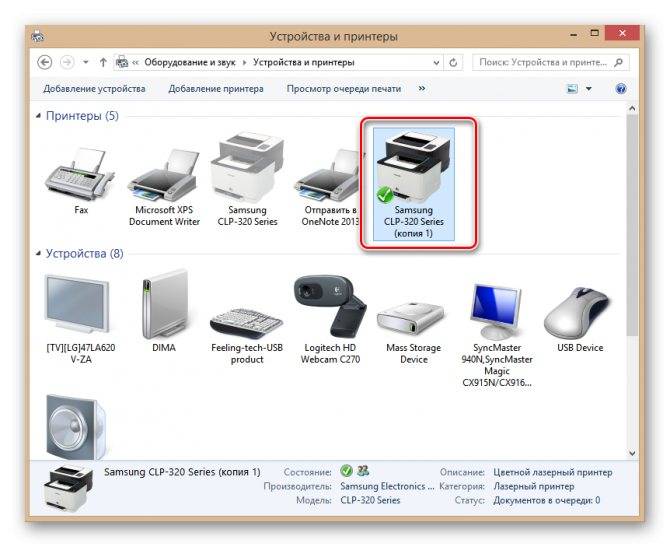Click the Samsung Electronics manufacturer value
The width and height of the screenshot is (670, 547).
[x=387, y=486]
